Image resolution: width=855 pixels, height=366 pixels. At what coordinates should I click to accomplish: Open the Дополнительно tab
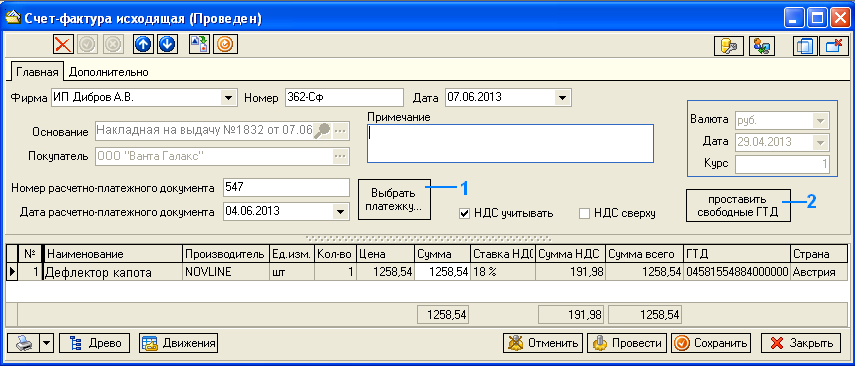[109, 72]
